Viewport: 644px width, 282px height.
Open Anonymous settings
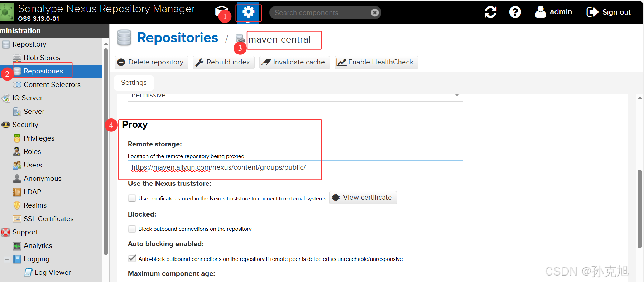pos(42,178)
